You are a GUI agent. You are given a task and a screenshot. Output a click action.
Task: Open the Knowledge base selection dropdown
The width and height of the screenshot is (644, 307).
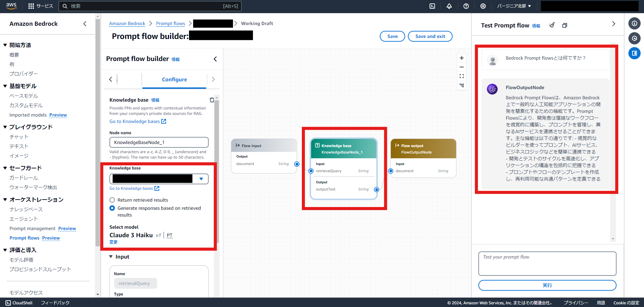(x=159, y=179)
